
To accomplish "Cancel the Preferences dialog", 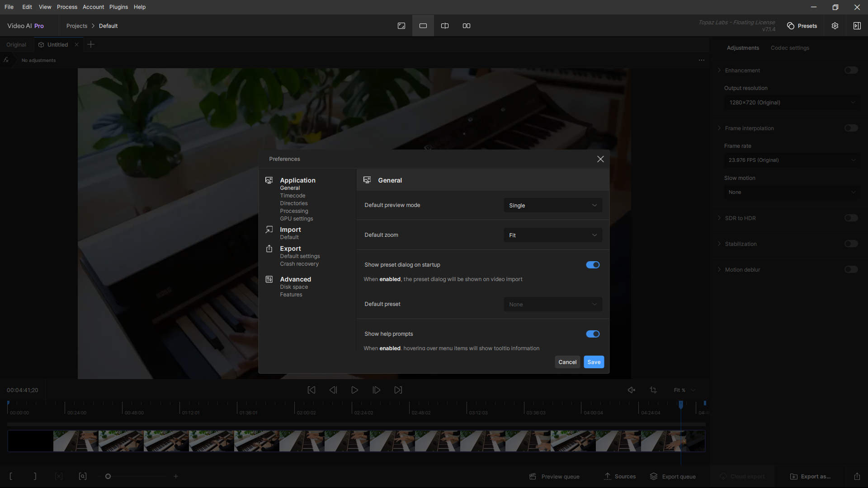I will tap(567, 362).
